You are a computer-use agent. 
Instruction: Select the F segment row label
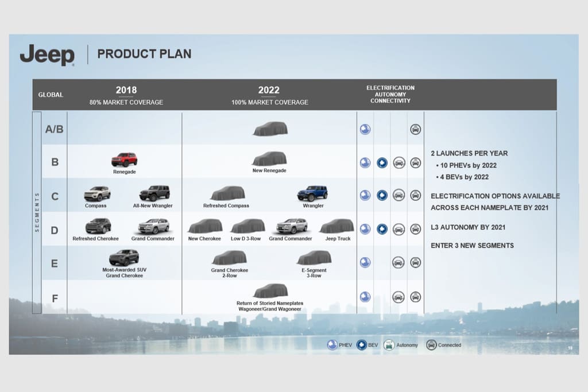pyautogui.click(x=55, y=298)
